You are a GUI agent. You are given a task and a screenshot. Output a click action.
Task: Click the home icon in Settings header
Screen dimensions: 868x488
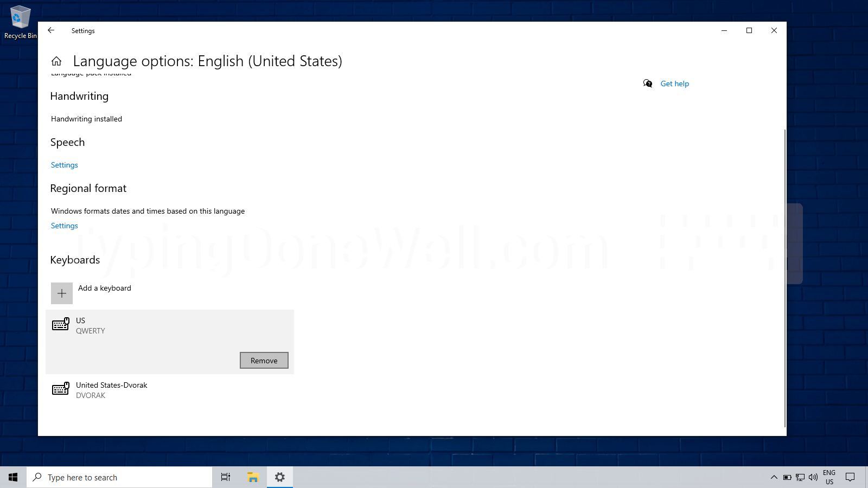[56, 61]
